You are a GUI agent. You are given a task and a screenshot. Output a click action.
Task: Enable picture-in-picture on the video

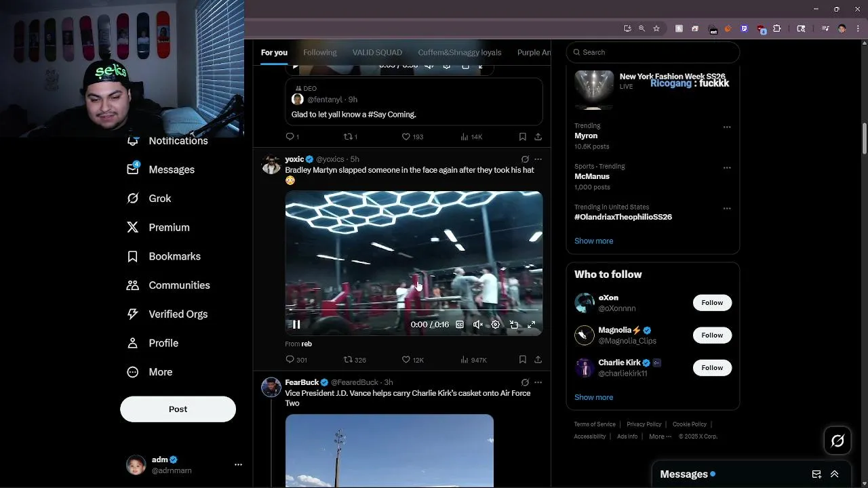pyautogui.click(x=514, y=325)
